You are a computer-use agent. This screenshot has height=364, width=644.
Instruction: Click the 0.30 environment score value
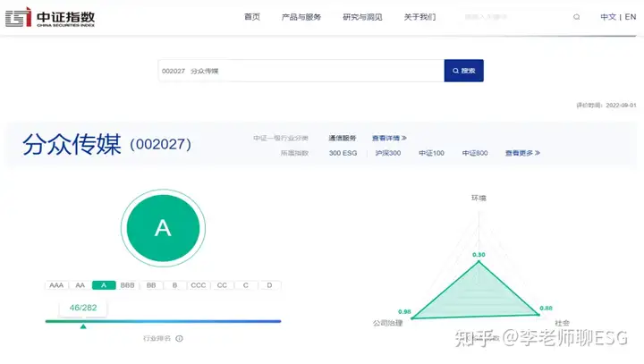coord(479,255)
